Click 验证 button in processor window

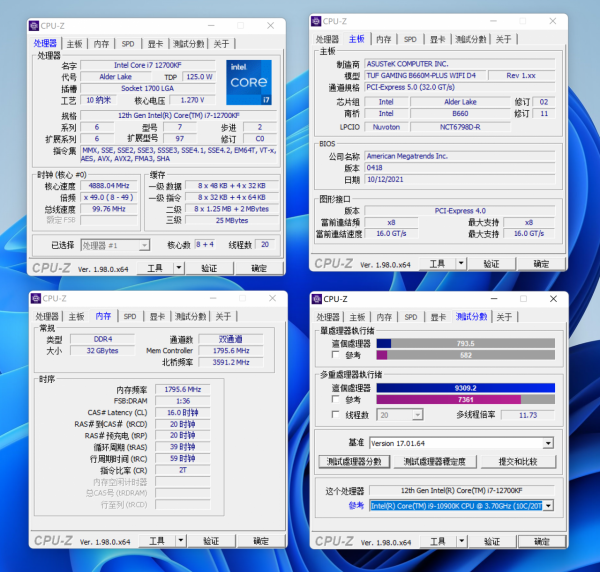[209, 268]
